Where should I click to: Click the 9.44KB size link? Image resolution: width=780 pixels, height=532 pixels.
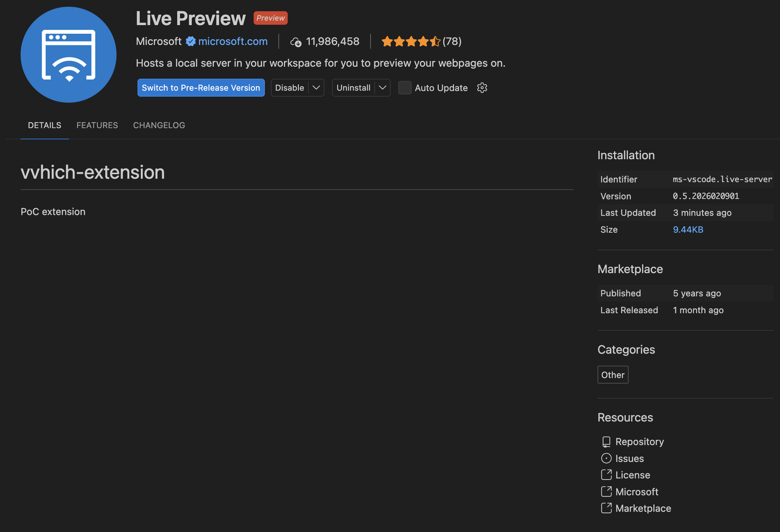tap(688, 230)
